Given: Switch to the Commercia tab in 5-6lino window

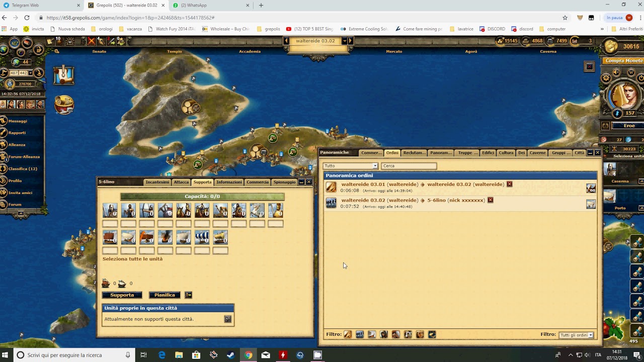Looking at the screenshot, I should coord(258,182).
